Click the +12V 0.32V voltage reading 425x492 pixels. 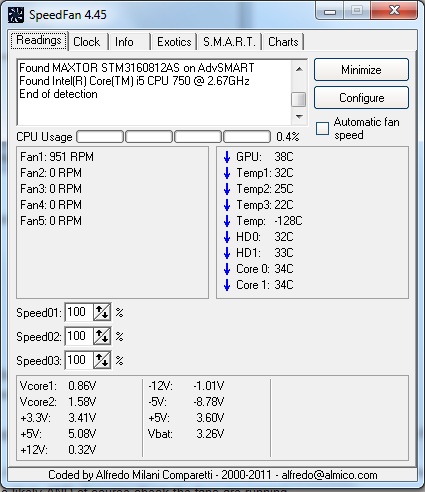[x=58, y=450]
